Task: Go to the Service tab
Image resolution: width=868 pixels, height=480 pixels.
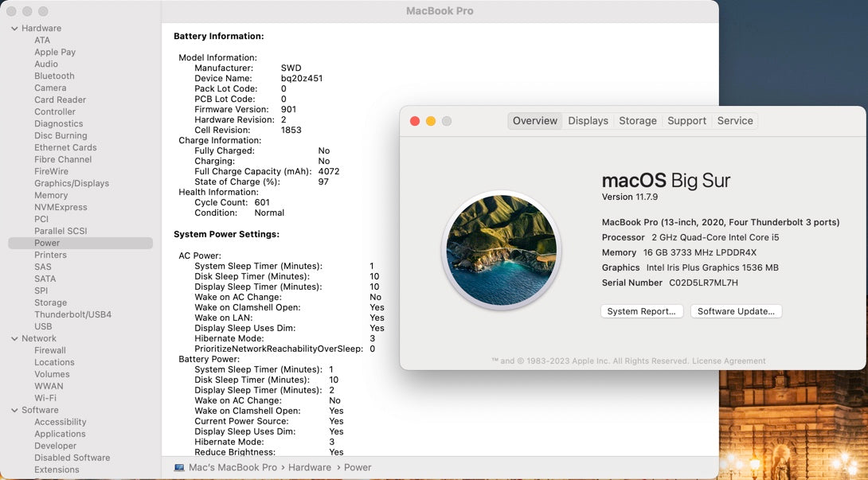Action: point(734,121)
